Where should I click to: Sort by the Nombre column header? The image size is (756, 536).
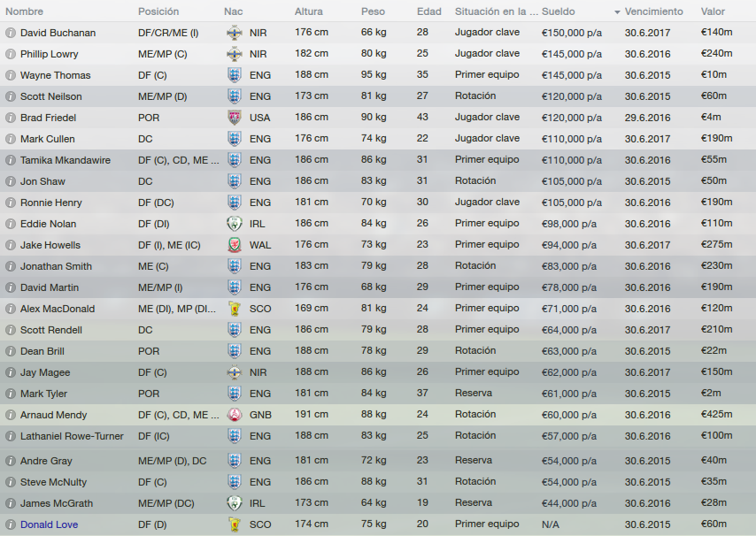pos(24,11)
